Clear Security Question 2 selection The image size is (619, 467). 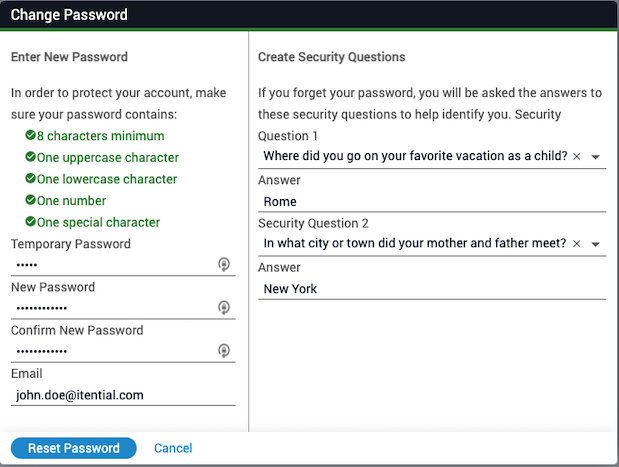pyautogui.click(x=577, y=244)
